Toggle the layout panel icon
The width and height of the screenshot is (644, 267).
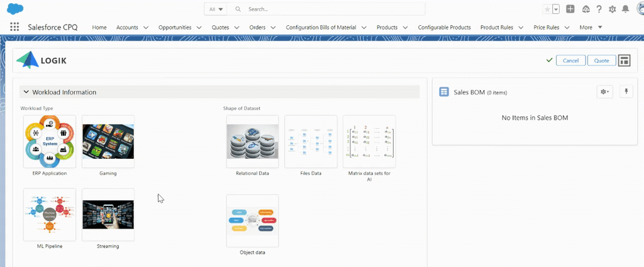(x=625, y=60)
